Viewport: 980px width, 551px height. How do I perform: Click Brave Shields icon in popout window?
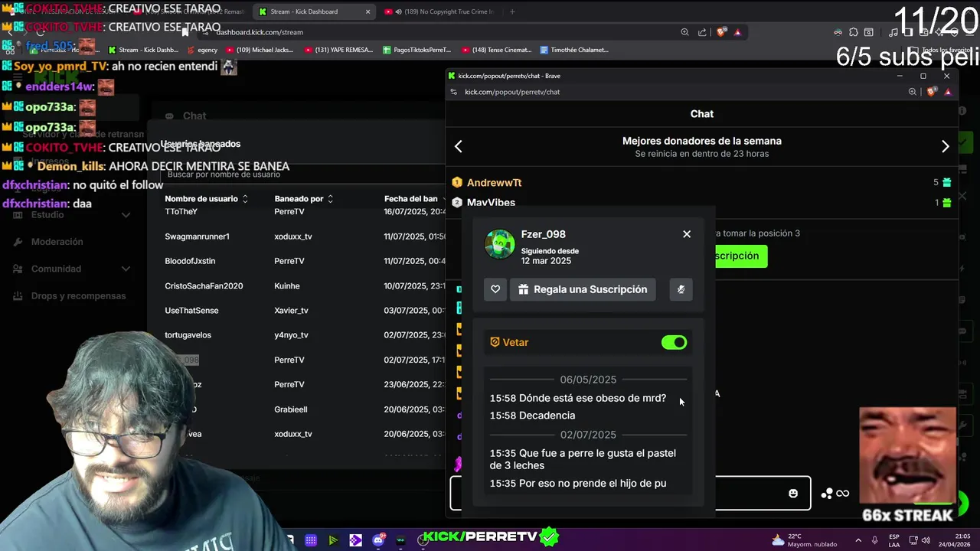pyautogui.click(x=932, y=92)
